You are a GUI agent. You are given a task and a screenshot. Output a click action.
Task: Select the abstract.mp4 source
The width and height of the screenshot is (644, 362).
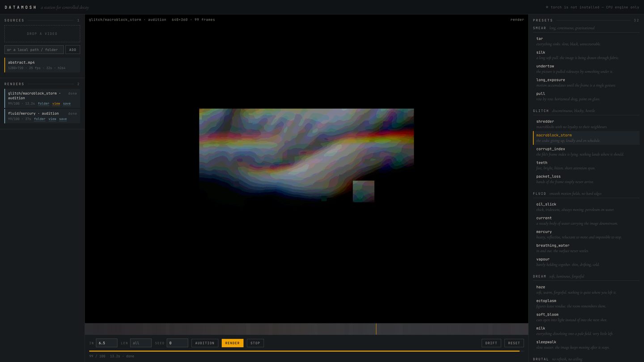(x=42, y=65)
